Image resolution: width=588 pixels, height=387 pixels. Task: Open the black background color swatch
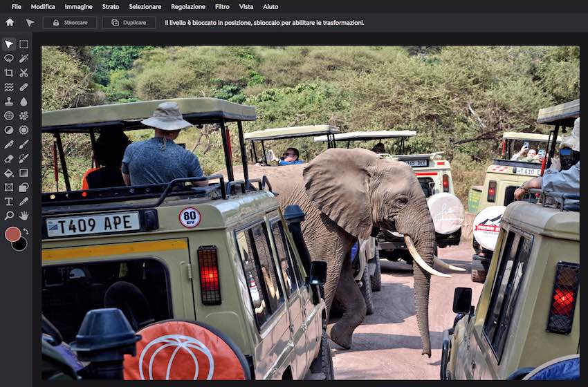point(21,245)
